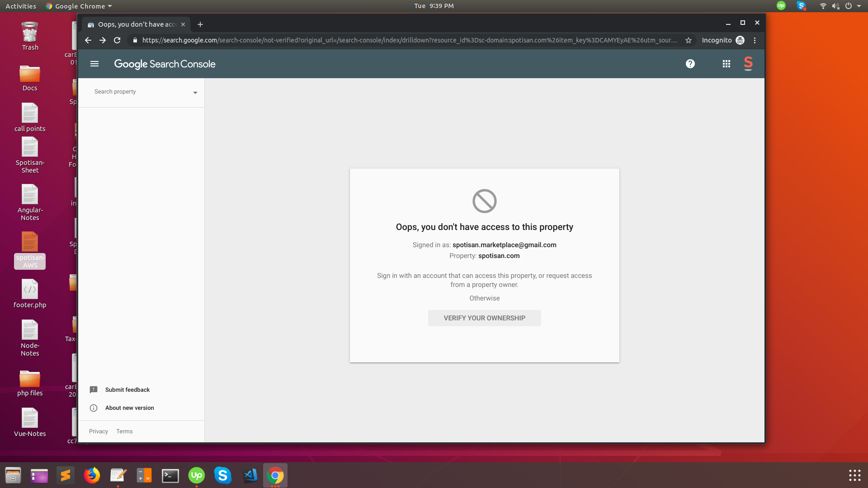
Task: Open the Google Chrome app menu
Action: (79, 6)
